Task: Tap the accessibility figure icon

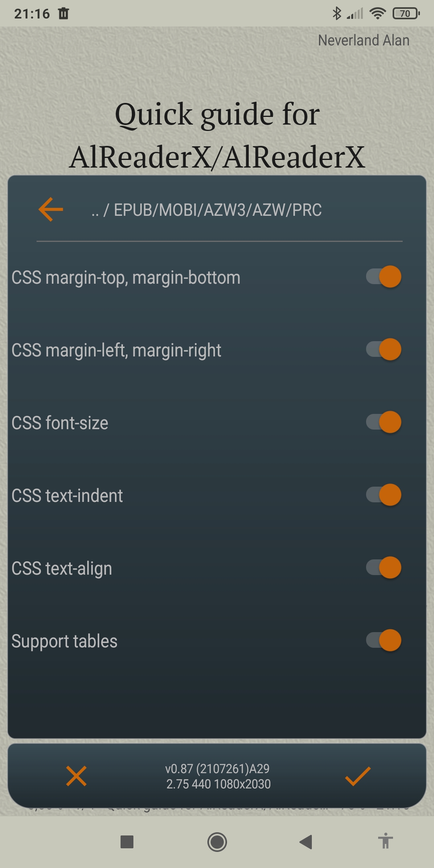Action: [x=385, y=841]
